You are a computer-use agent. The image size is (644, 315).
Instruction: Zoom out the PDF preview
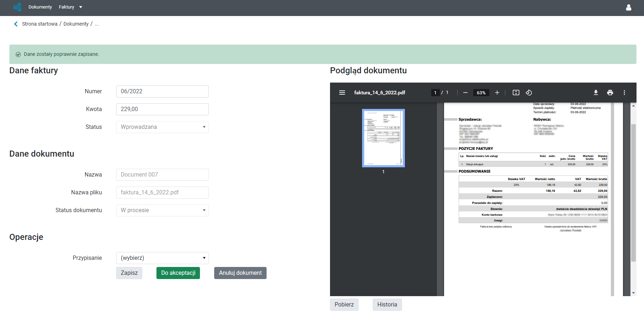coord(465,93)
